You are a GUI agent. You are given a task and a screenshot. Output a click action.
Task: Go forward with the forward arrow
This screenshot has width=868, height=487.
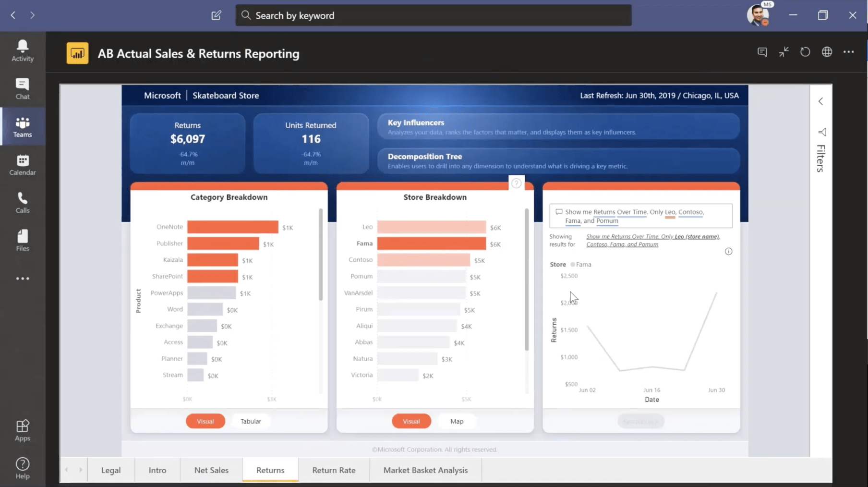32,15
